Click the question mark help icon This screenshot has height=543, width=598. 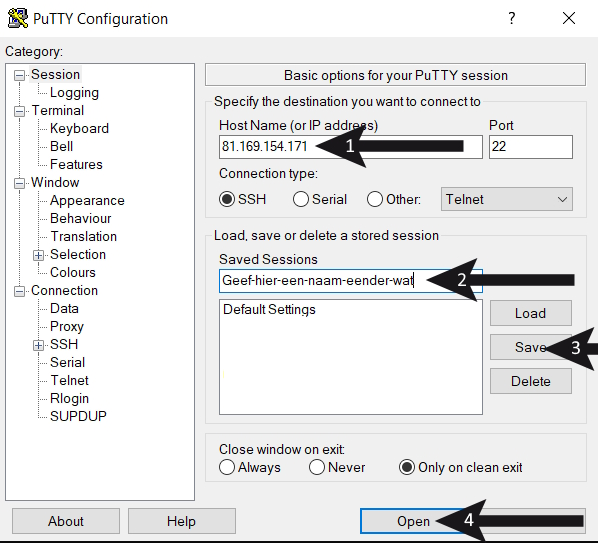[512, 18]
